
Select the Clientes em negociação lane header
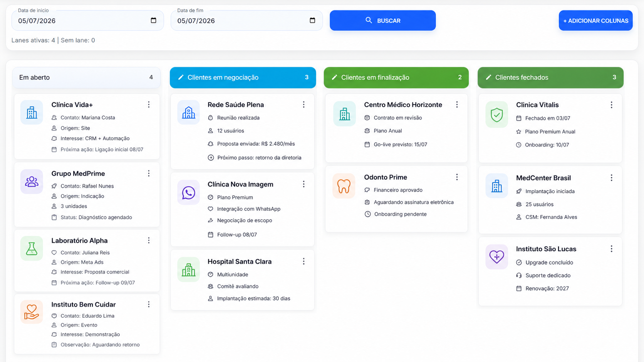point(243,77)
